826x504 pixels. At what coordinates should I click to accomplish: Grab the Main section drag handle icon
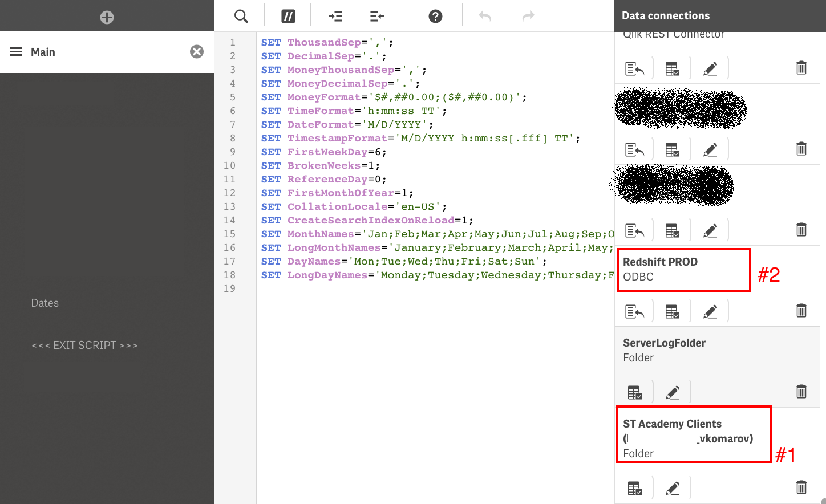(17, 52)
